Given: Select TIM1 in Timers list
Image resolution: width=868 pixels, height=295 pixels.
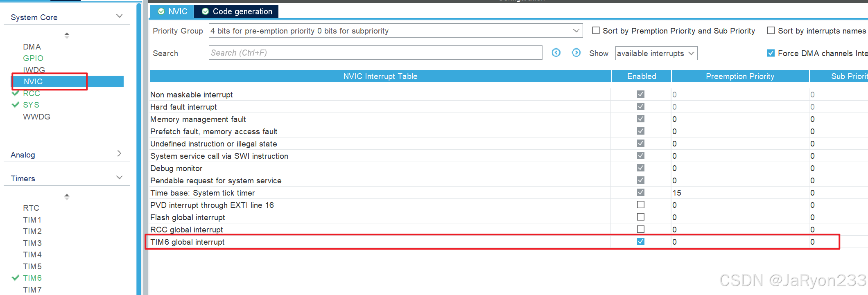Looking at the screenshot, I should click(32, 220).
